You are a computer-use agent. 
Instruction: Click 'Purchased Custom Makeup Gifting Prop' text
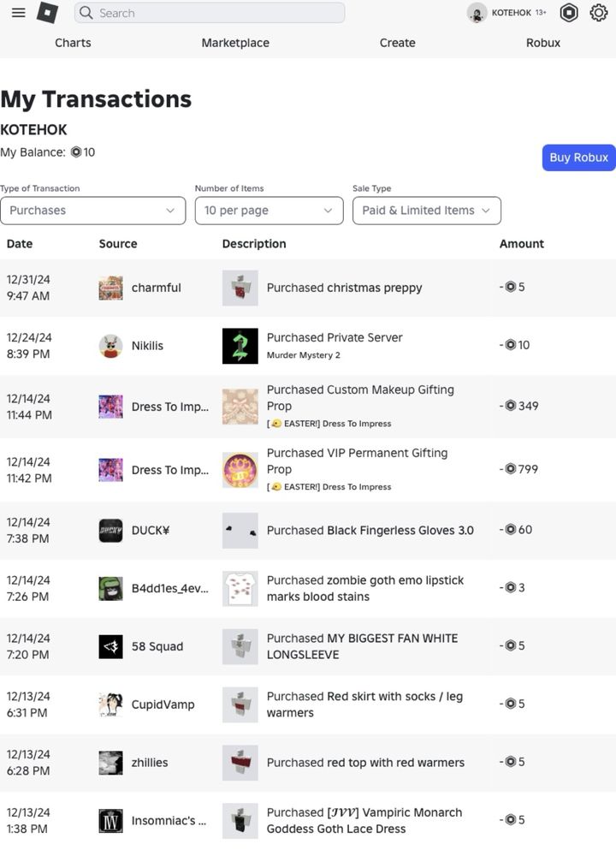360,398
